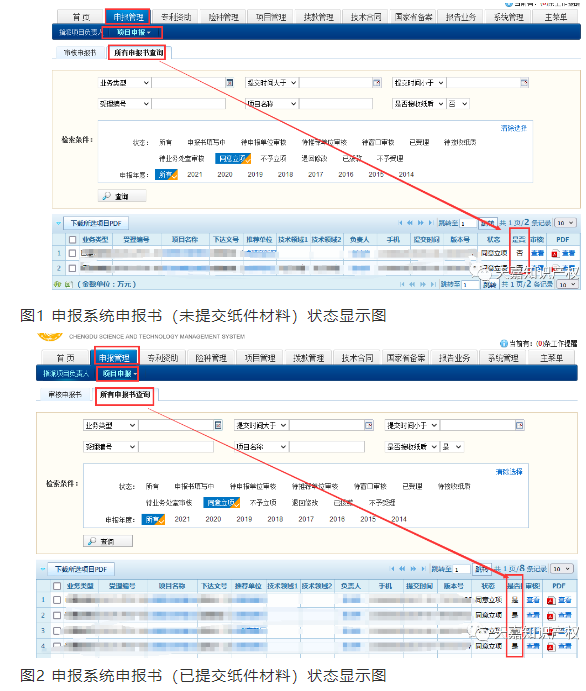Tick the select-all header checkbox in Figure 1's table

point(73,239)
